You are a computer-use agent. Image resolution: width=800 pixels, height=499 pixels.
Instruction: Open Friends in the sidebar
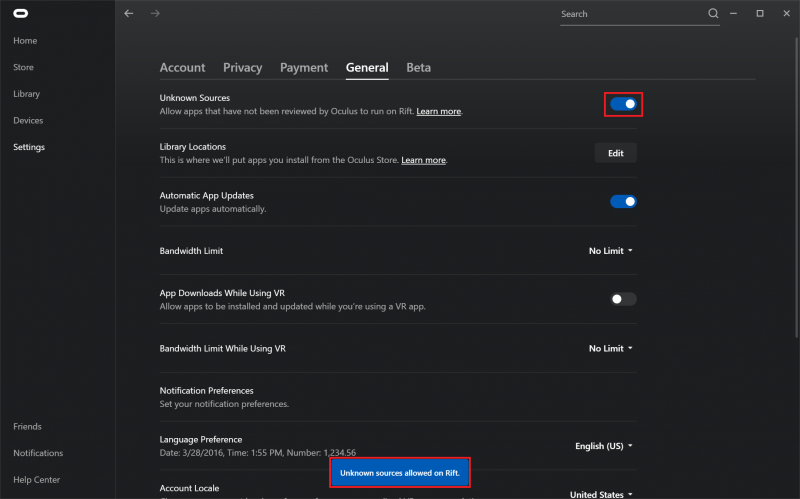[x=28, y=427]
